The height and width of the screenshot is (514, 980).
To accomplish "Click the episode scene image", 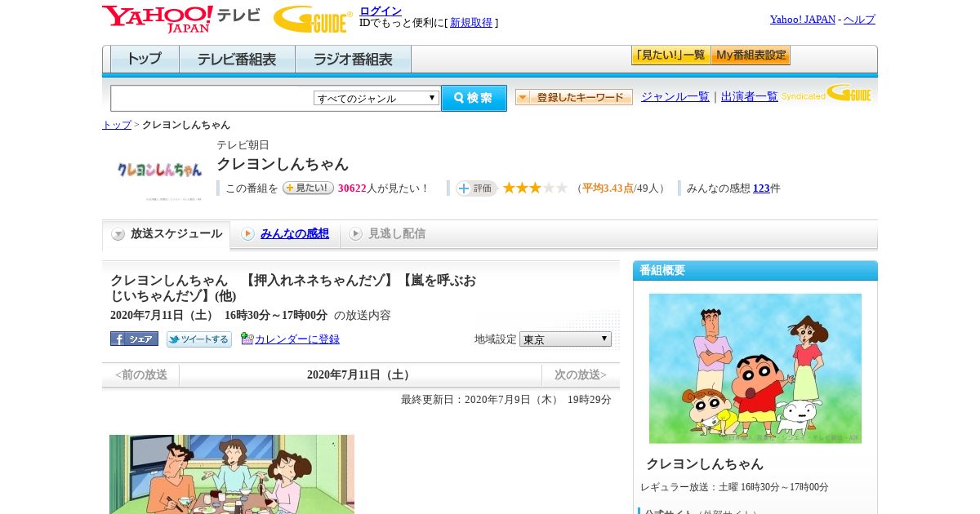I will pos(232,474).
